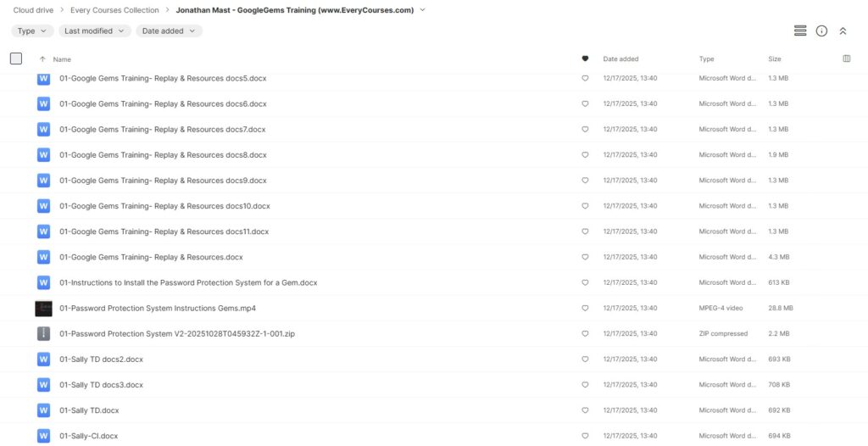
Task: Click the Password Protection System zip file icon
Action: (44, 333)
